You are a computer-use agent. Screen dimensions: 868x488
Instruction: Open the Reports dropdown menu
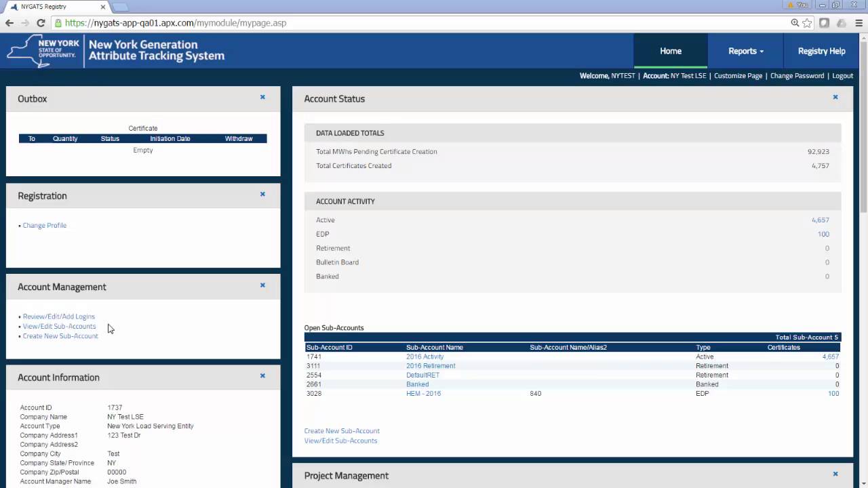(746, 51)
